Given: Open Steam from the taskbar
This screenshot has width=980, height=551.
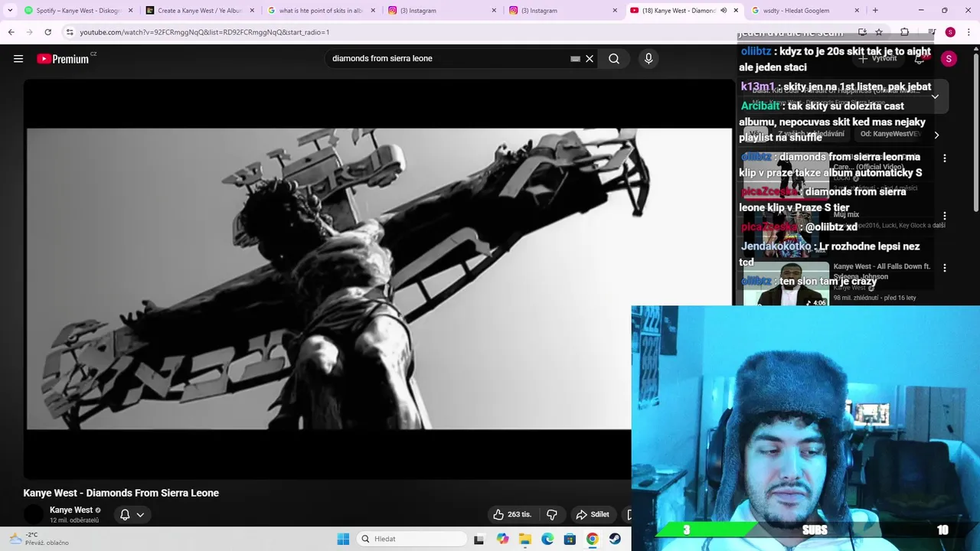Looking at the screenshot, I should pyautogui.click(x=615, y=539).
